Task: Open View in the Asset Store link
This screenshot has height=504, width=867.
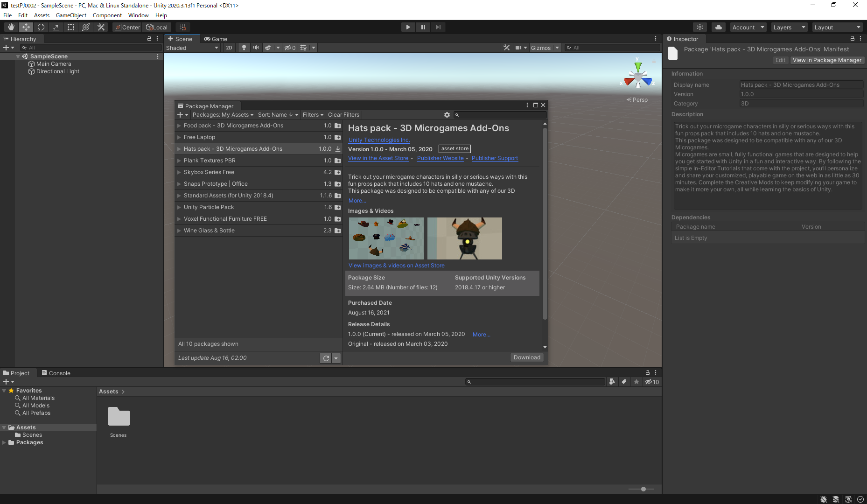Action: pyautogui.click(x=378, y=158)
